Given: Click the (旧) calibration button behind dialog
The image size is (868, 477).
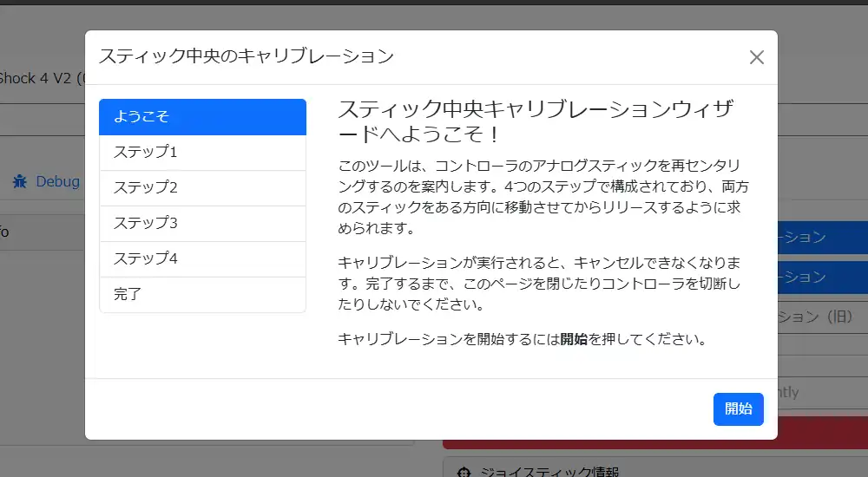Looking at the screenshot, I should click(x=823, y=317).
